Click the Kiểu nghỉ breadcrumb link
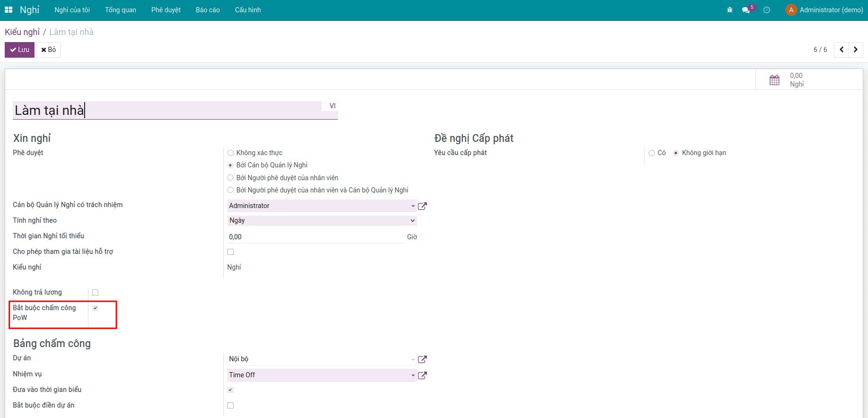868x418 pixels. [x=22, y=32]
